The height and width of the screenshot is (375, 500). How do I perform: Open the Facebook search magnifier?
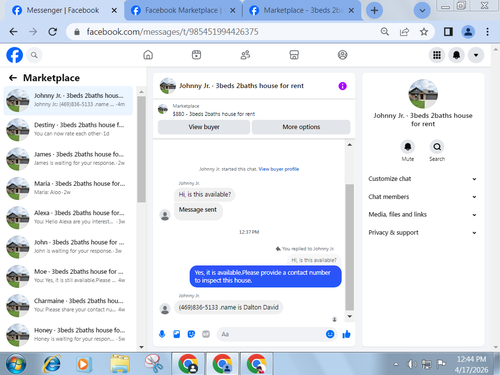[34, 55]
